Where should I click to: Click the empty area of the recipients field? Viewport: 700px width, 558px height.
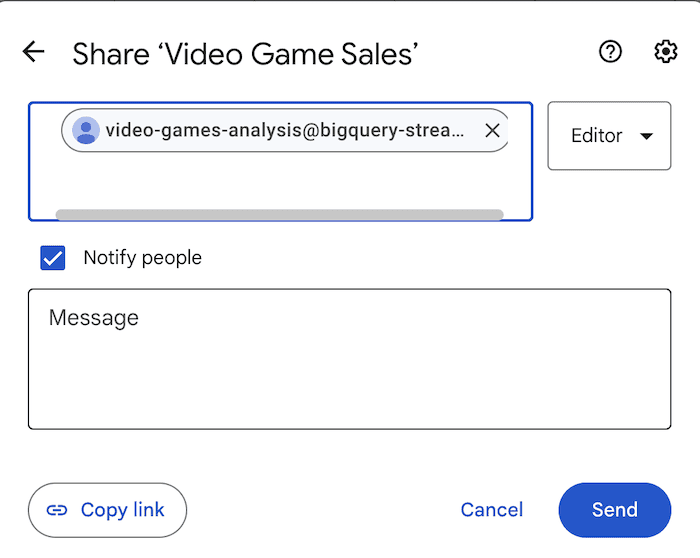(x=280, y=180)
